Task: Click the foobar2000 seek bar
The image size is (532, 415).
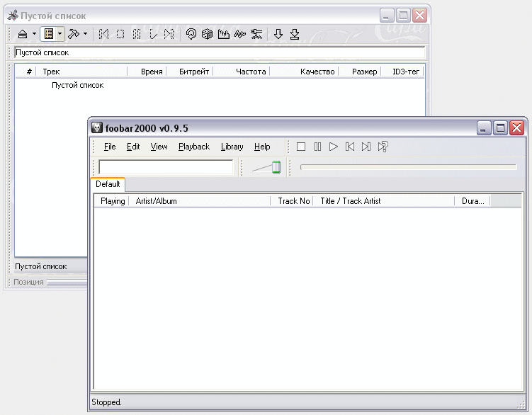Action: pyautogui.click(x=409, y=167)
